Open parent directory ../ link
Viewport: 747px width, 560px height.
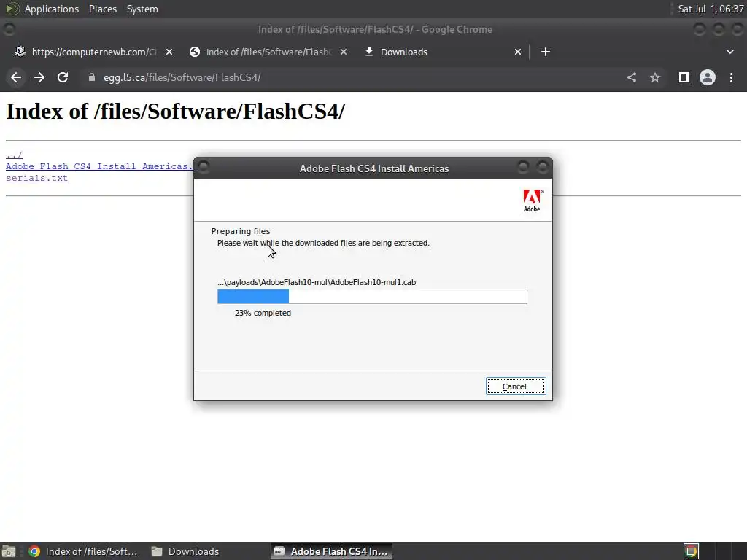click(15, 155)
